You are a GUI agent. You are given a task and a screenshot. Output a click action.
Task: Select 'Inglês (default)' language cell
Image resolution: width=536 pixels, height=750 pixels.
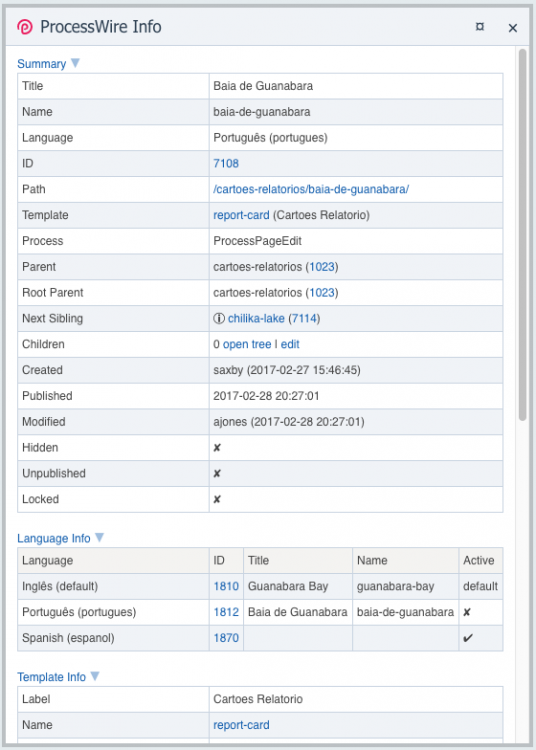click(x=60, y=586)
